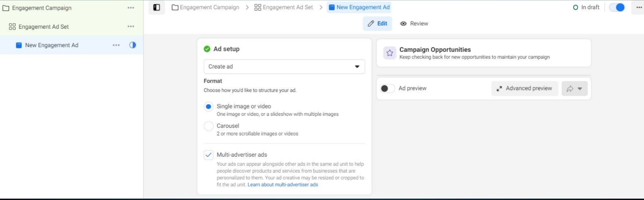
Task: Open more options for New Engagement Ad row
Action: [116, 45]
